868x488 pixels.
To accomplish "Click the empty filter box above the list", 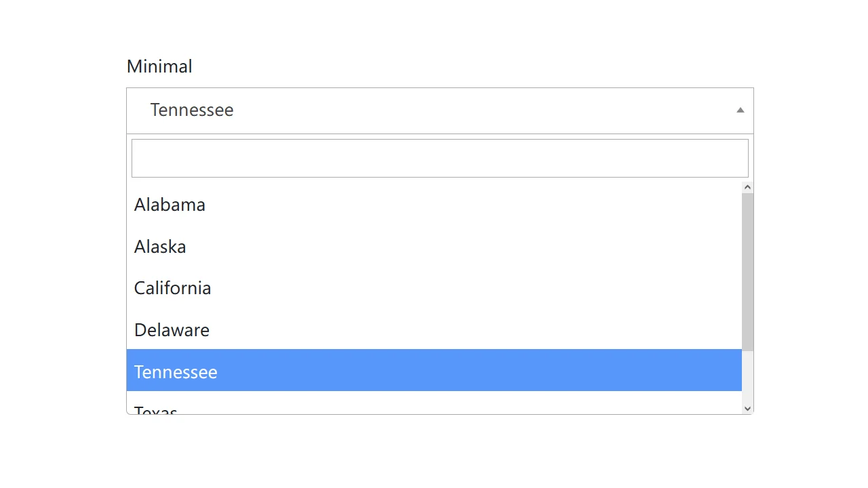I will [x=439, y=157].
